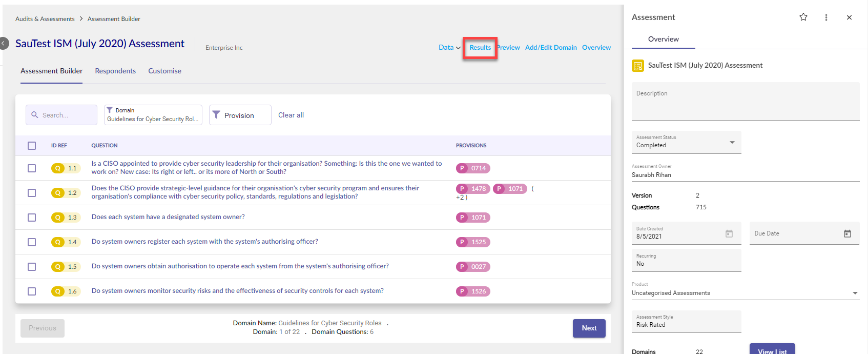Open the Assessment Status dropdown
Screen dimensions: 868x354
(686, 142)
